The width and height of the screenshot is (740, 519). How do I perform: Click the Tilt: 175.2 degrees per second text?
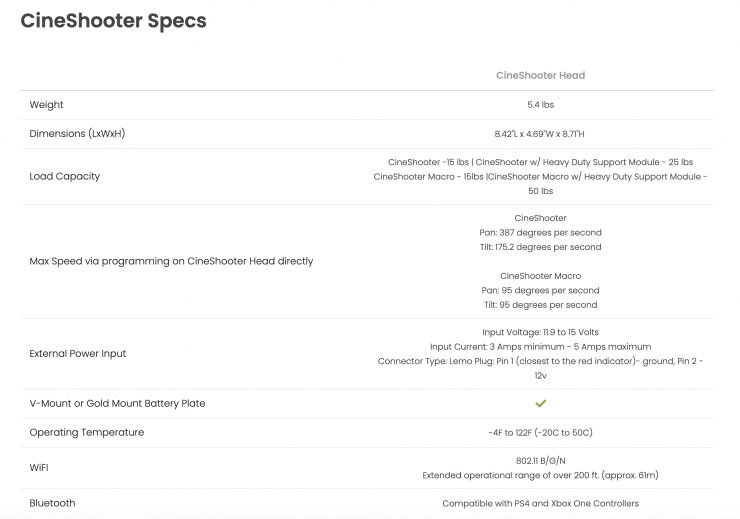click(540, 247)
